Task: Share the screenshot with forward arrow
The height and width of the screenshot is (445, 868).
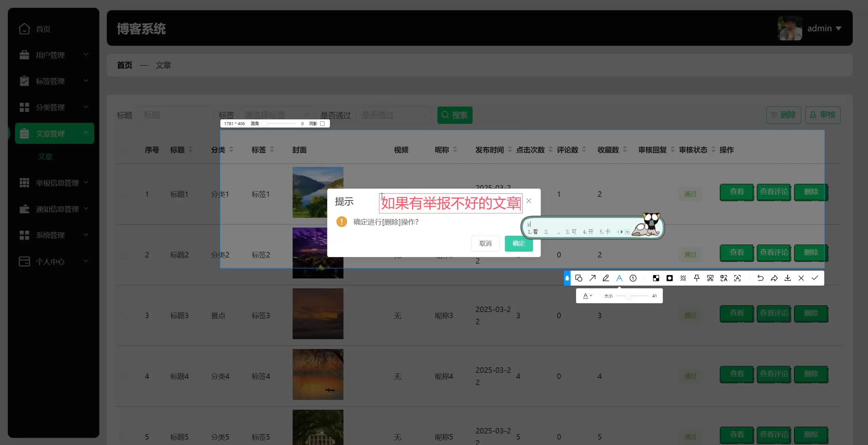Action: [x=774, y=278]
